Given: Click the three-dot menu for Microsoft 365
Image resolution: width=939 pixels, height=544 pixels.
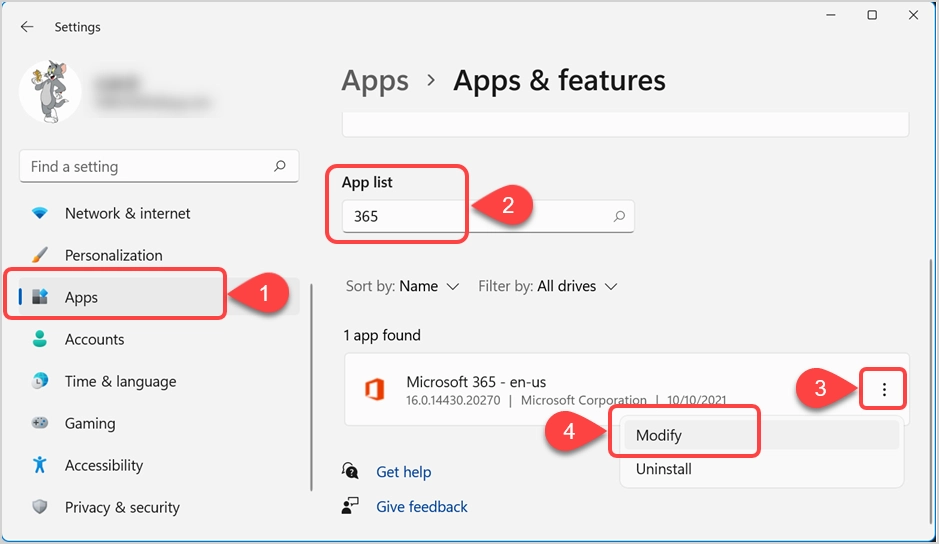Looking at the screenshot, I should (884, 389).
